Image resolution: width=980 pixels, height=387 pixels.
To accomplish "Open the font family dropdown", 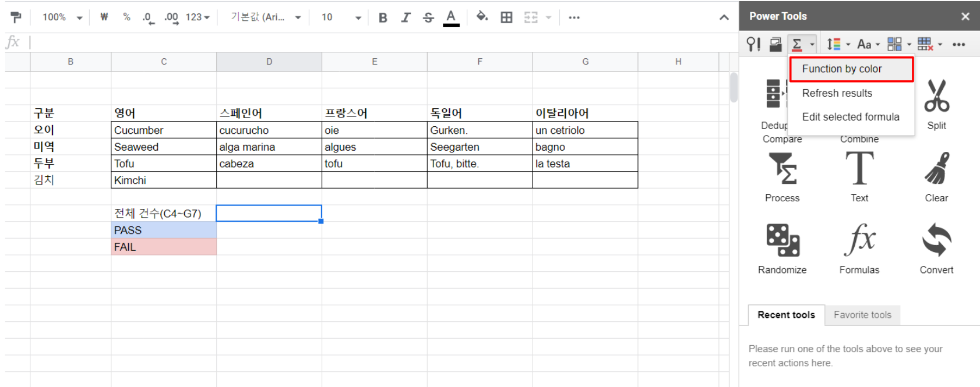I will (x=266, y=17).
